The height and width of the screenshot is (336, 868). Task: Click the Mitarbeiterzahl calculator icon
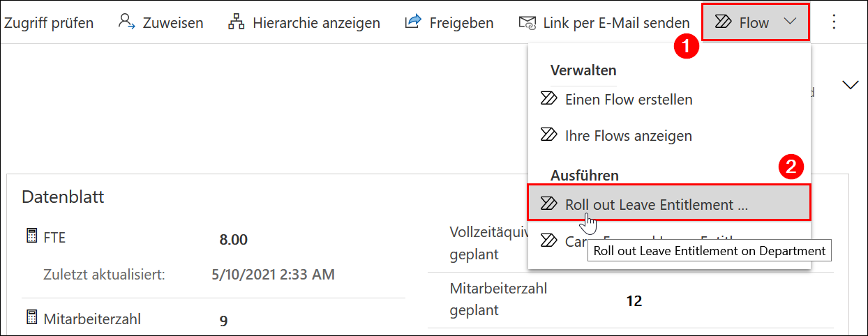click(31, 319)
